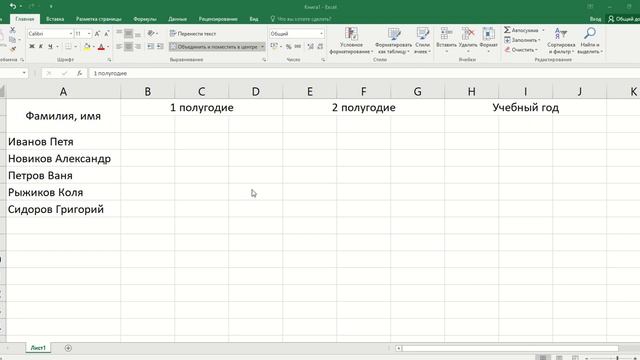Click Перенести текст (wrap text) button
This screenshot has height=360, width=640.
point(193,33)
